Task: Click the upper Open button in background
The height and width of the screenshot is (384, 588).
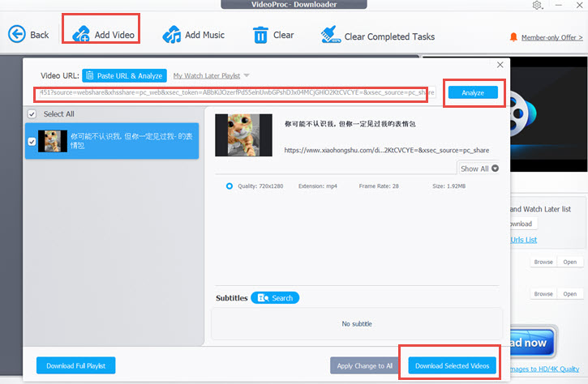Action: tap(569, 262)
